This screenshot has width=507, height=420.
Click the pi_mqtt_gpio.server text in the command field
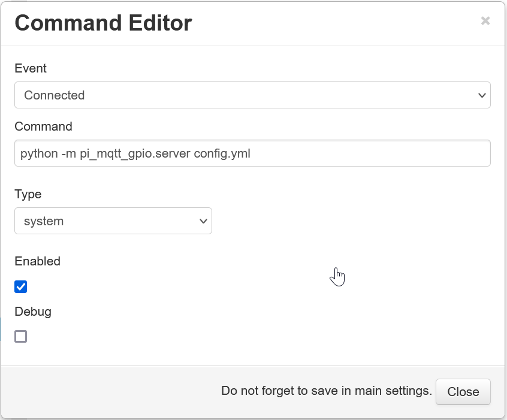coord(135,154)
